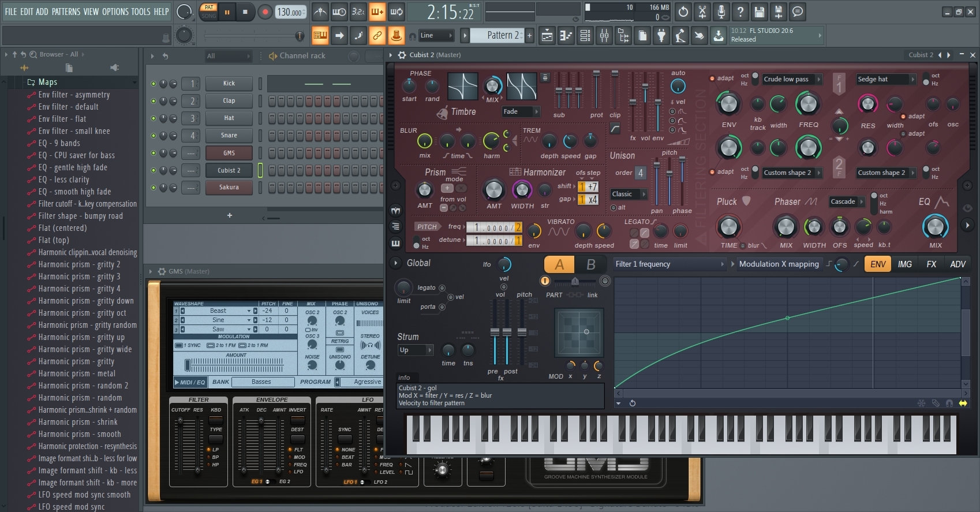Screen dimensions: 980x512
Task: Mute the Cubist 2 channel green light
Action: tap(154, 170)
